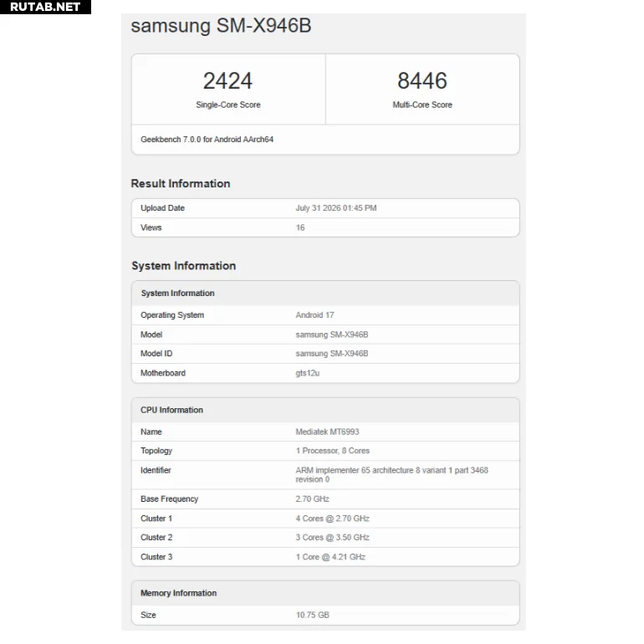Click the Size label in memory table
644x644 pixels.
click(148, 615)
